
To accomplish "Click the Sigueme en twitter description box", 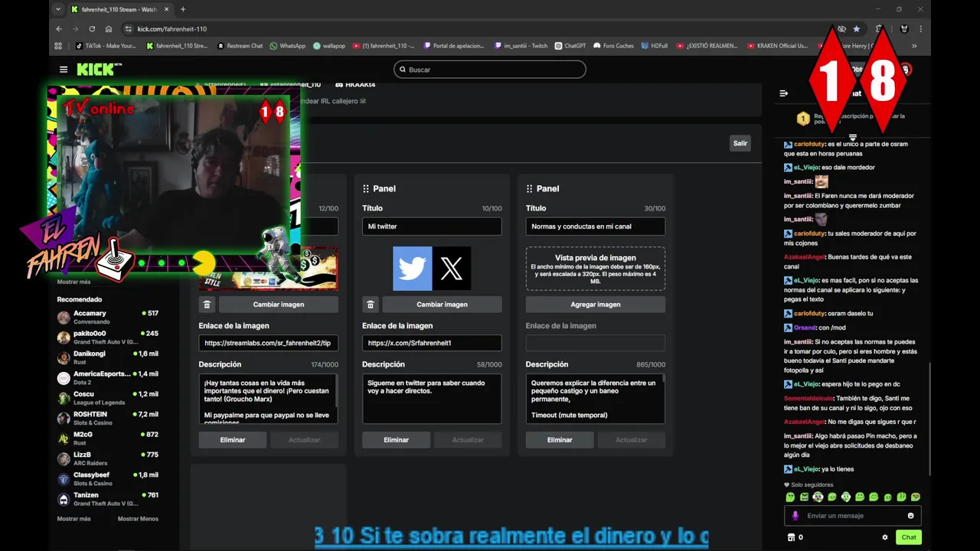I will click(x=432, y=399).
